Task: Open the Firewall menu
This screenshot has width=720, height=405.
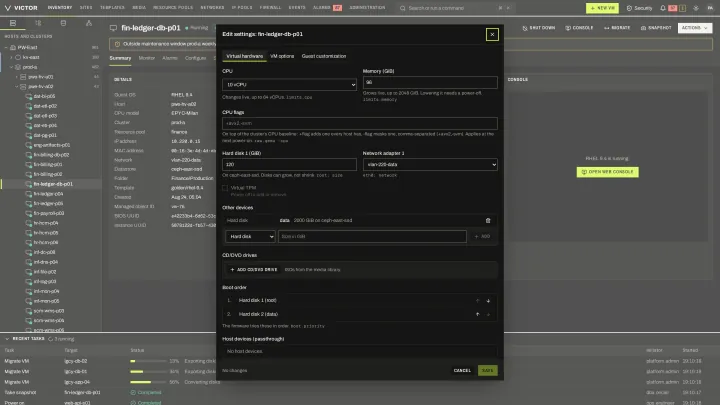Action: point(270,8)
